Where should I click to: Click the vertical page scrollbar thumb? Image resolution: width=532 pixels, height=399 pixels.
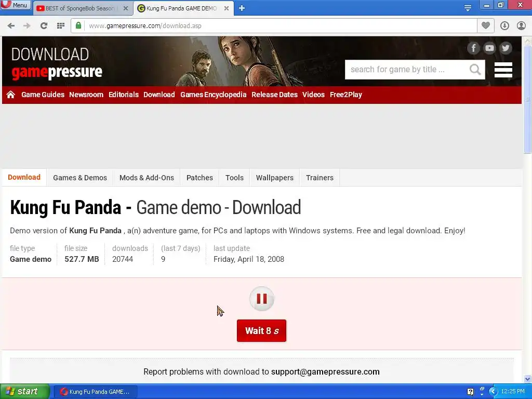(528, 99)
